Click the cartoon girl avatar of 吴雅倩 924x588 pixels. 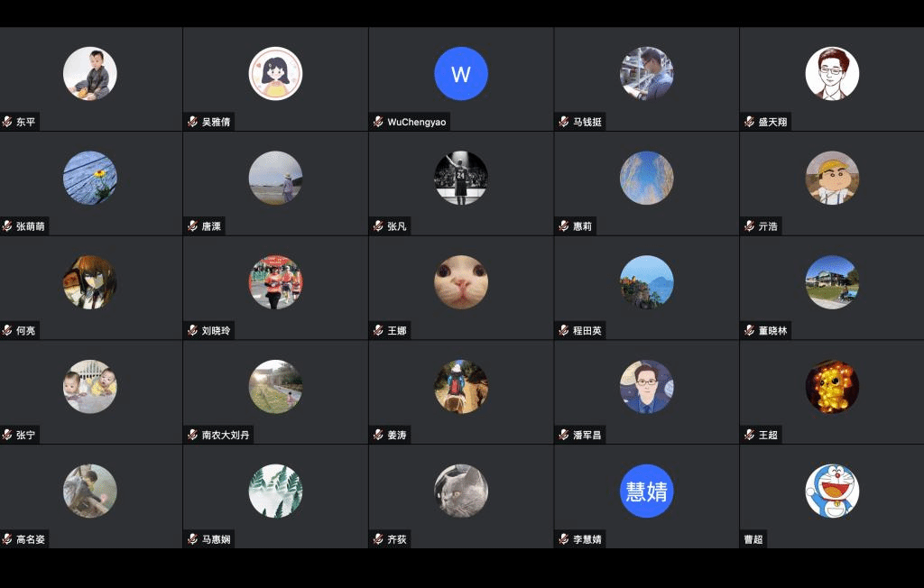pos(275,74)
